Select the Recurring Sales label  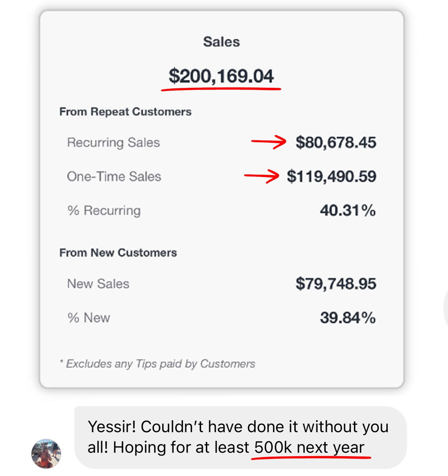[114, 142]
